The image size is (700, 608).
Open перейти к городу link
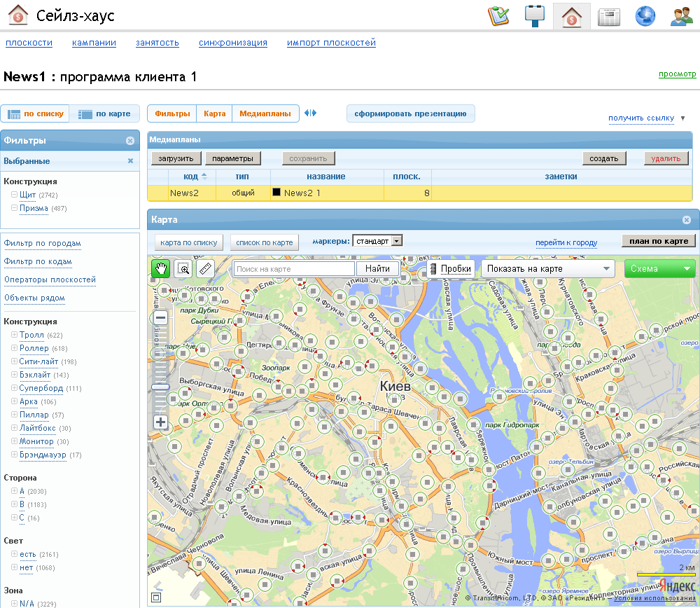(566, 242)
